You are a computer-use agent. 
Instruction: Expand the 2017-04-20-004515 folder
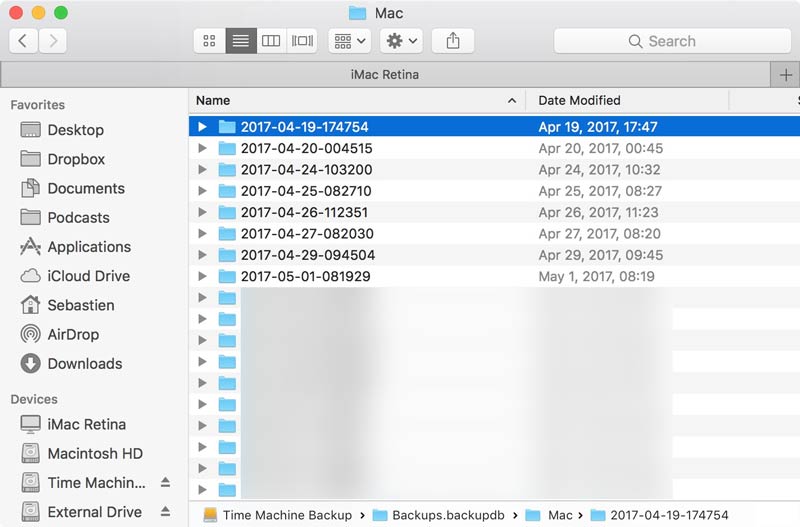coord(202,148)
